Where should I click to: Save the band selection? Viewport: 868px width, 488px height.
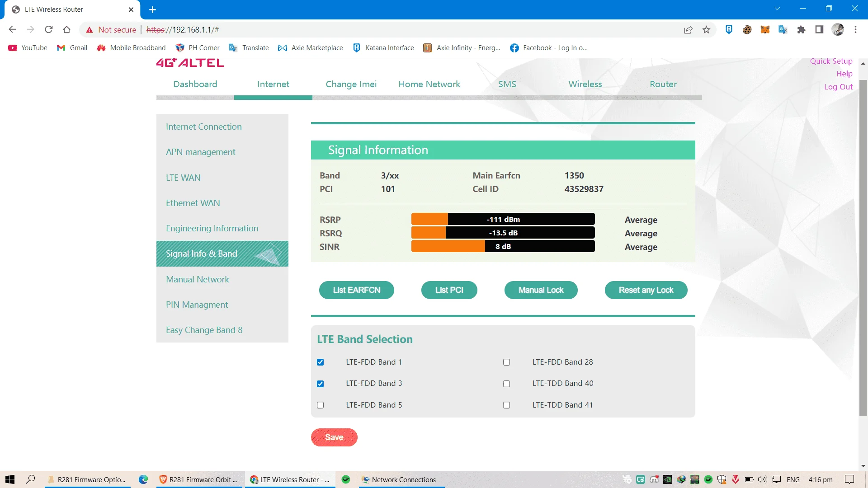coord(334,437)
